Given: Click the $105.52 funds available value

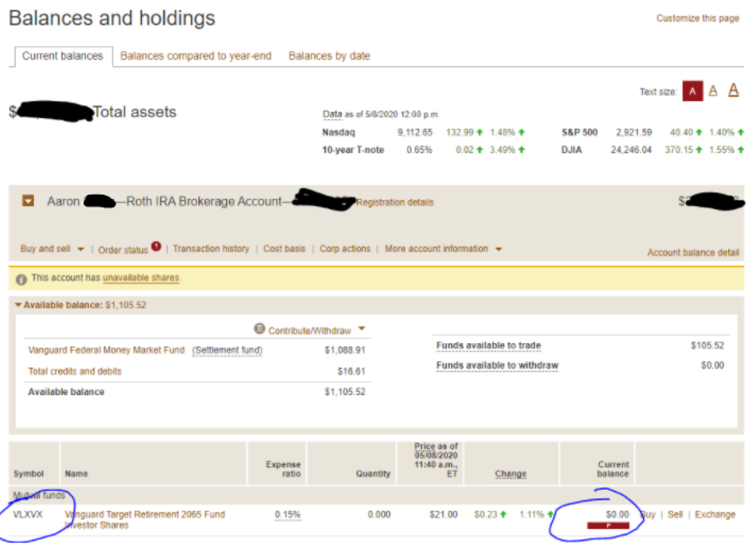Looking at the screenshot, I should 708,345.
